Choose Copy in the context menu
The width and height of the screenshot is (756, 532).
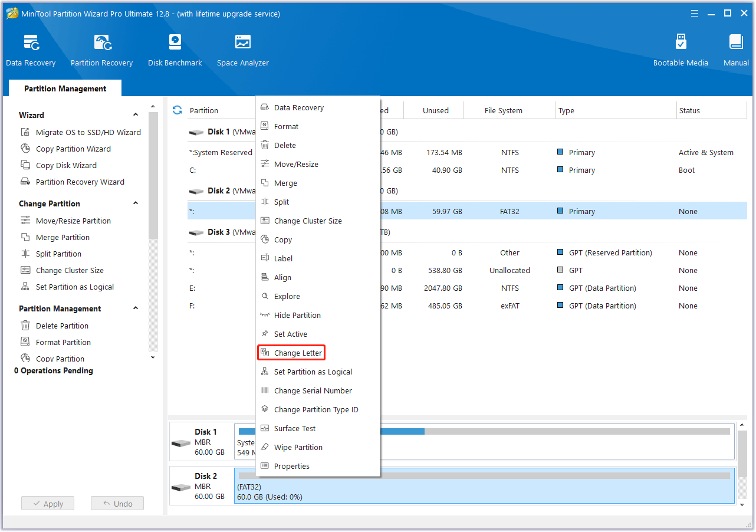point(318,239)
